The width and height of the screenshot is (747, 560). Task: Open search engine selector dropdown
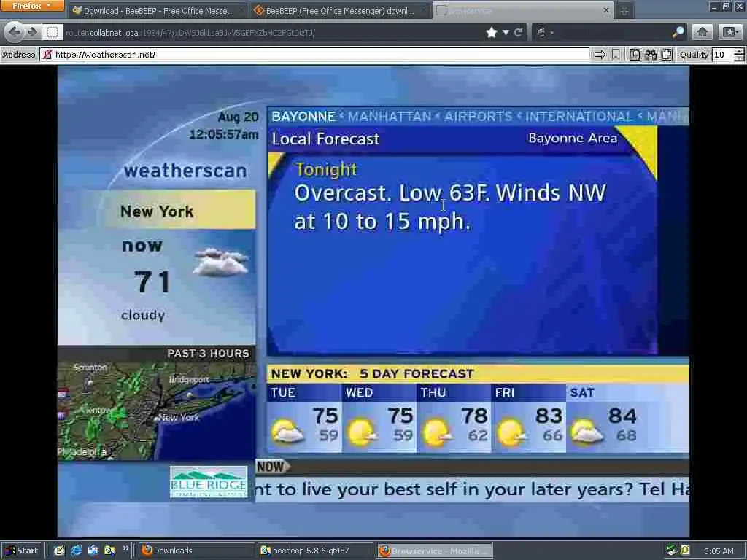[x=545, y=32]
